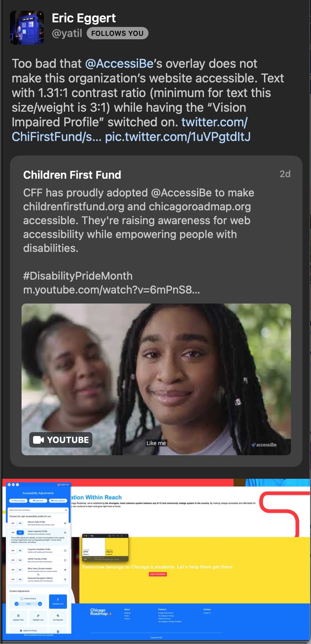The height and width of the screenshot is (644, 311).
Task: Click the red VIEW ROADMAP button
Action: 158,574
